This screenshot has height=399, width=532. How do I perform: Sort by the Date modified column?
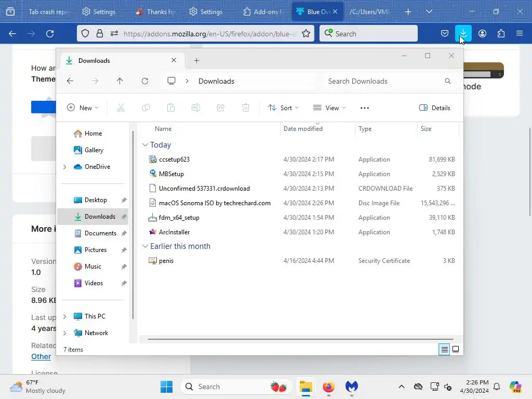point(303,129)
